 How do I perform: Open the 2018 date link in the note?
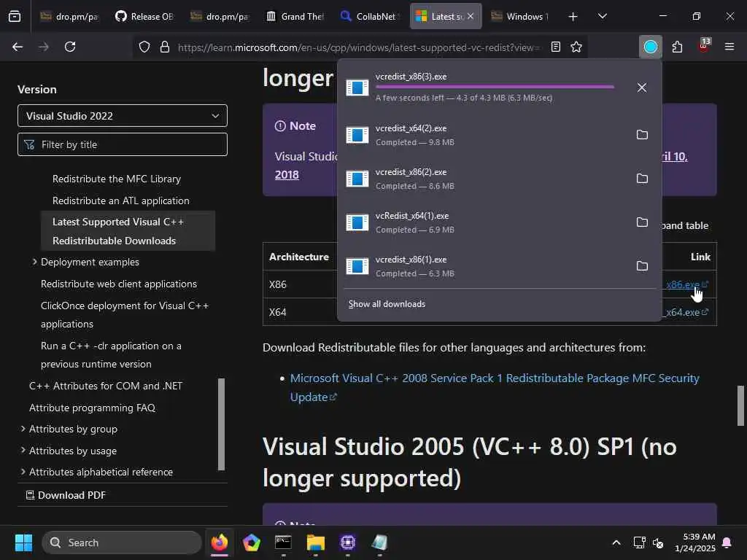287,175
